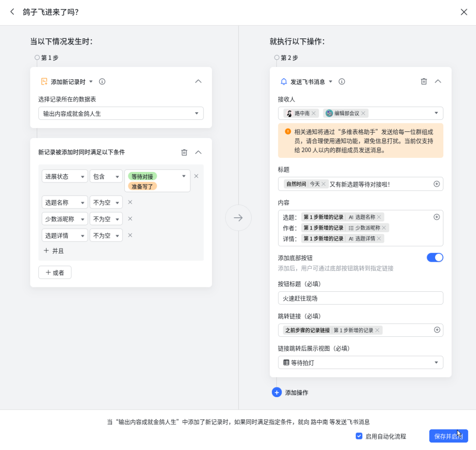Click the warning icon in the orange notice

click(288, 131)
